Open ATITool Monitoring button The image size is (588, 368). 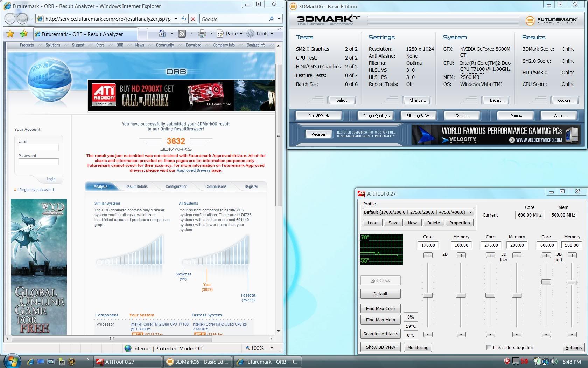pyautogui.click(x=418, y=347)
